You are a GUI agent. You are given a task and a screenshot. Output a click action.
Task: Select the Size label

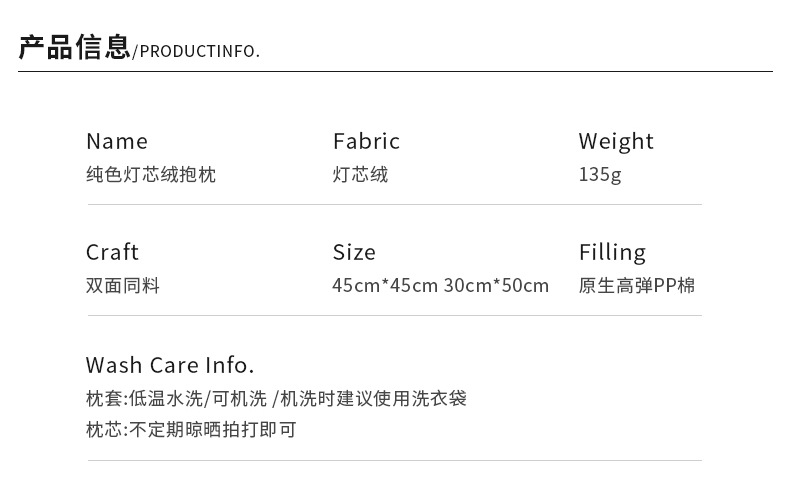click(x=354, y=252)
